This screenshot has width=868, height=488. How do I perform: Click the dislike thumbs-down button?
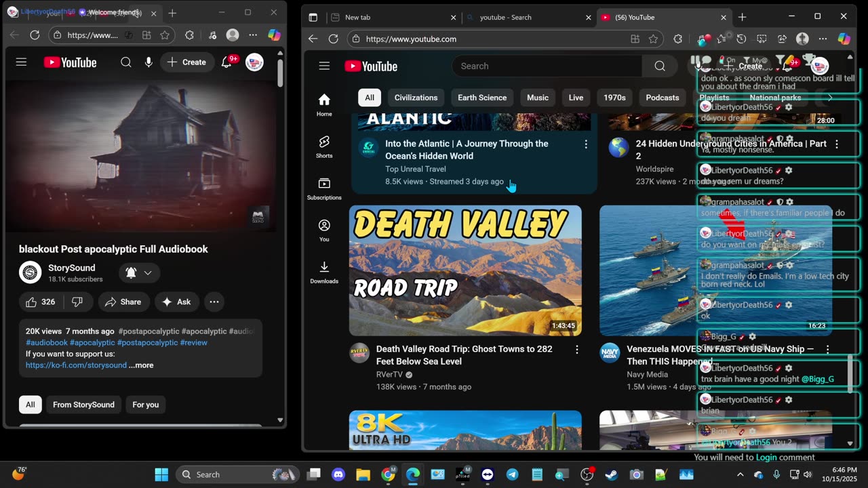(77, 302)
